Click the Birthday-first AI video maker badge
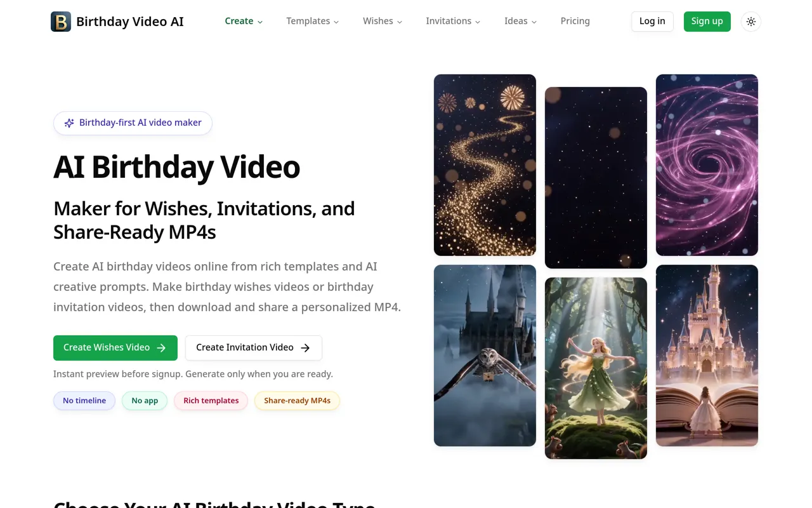 click(x=133, y=123)
